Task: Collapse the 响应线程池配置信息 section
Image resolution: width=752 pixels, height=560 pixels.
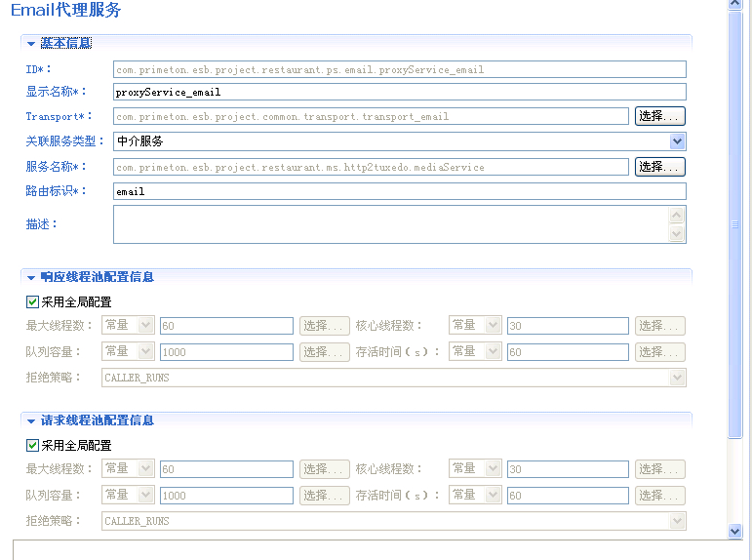Action: coord(31,278)
